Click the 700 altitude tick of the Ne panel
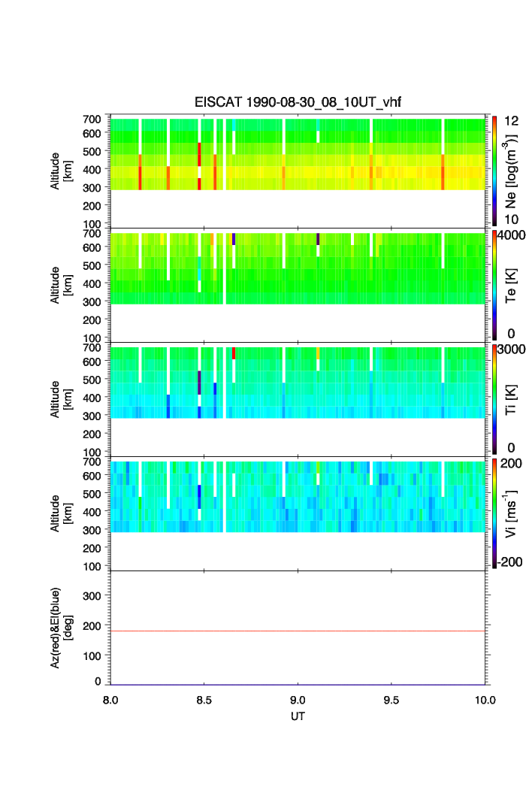Image resolution: width=532 pixels, height=799 pixels. tap(92, 120)
